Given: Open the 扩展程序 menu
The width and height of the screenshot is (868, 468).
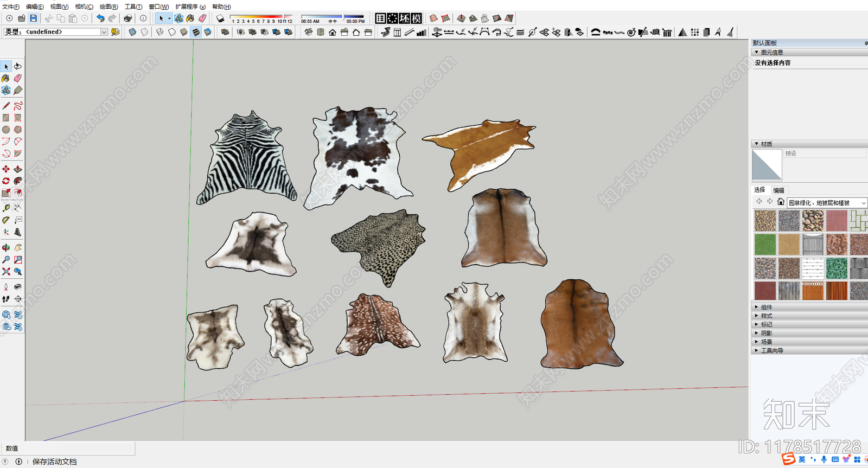Looking at the screenshot, I should (x=190, y=7).
